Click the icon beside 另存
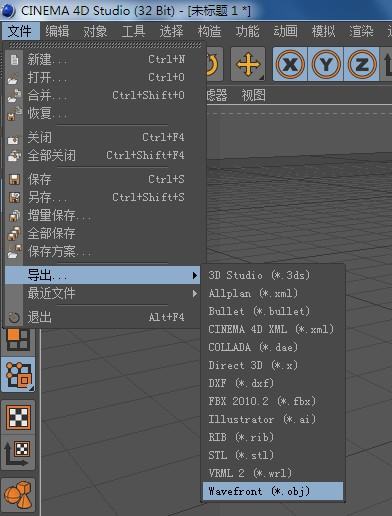Viewport: 392px width, 516px height. (14, 198)
